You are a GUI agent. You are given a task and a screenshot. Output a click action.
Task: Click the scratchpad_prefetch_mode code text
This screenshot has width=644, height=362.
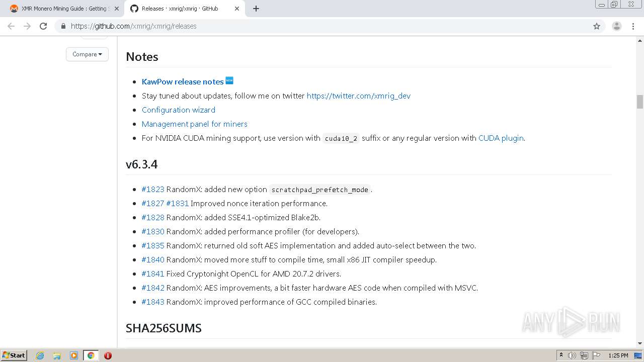point(320,190)
